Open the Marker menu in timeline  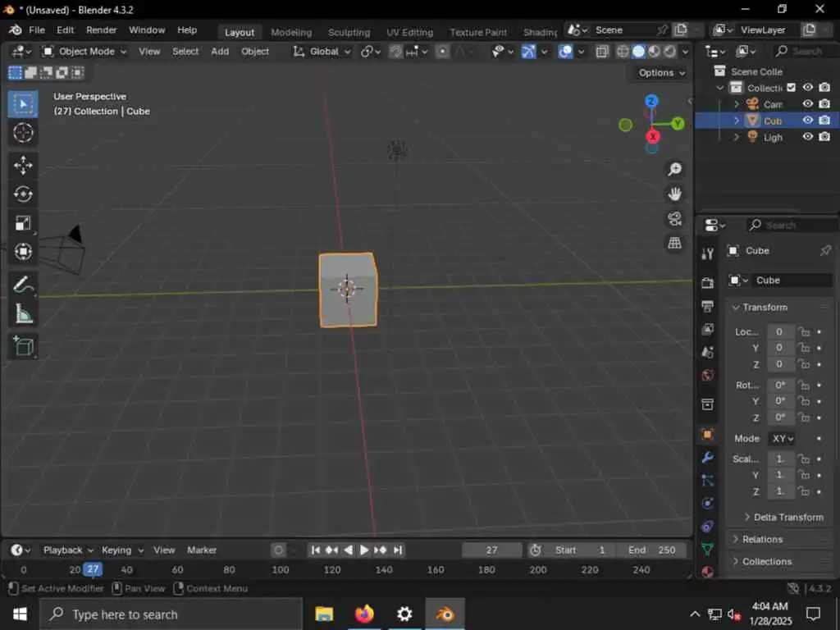202,550
